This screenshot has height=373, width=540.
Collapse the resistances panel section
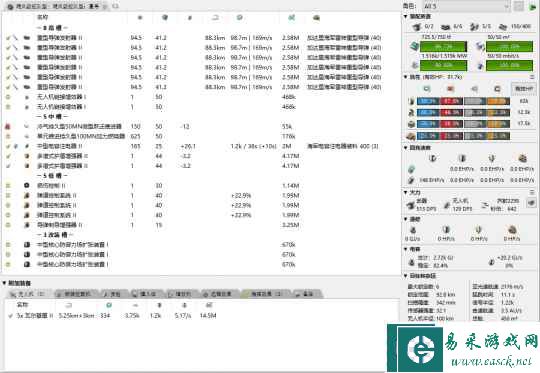point(405,77)
